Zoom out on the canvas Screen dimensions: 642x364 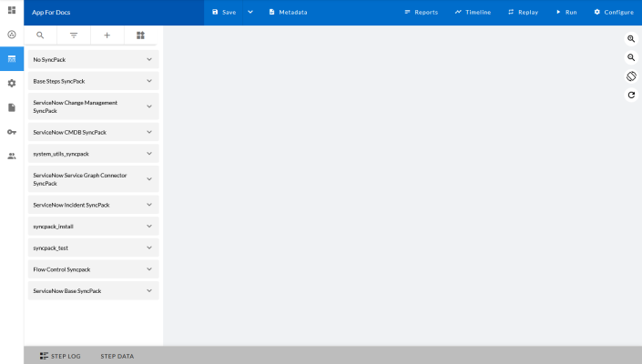click(631, 57)
